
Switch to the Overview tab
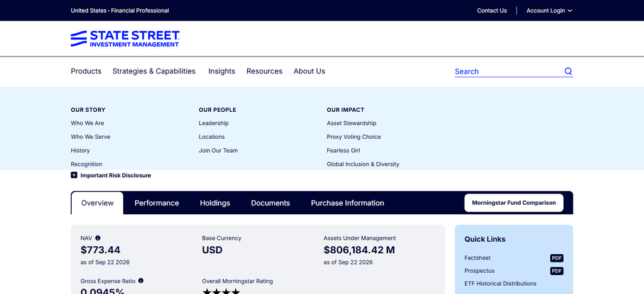pos(97,203)
